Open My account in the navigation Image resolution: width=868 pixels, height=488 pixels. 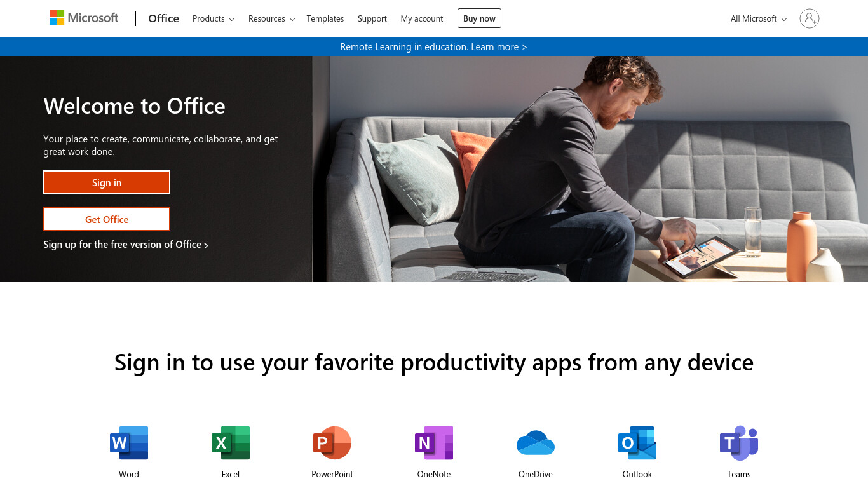422,18
